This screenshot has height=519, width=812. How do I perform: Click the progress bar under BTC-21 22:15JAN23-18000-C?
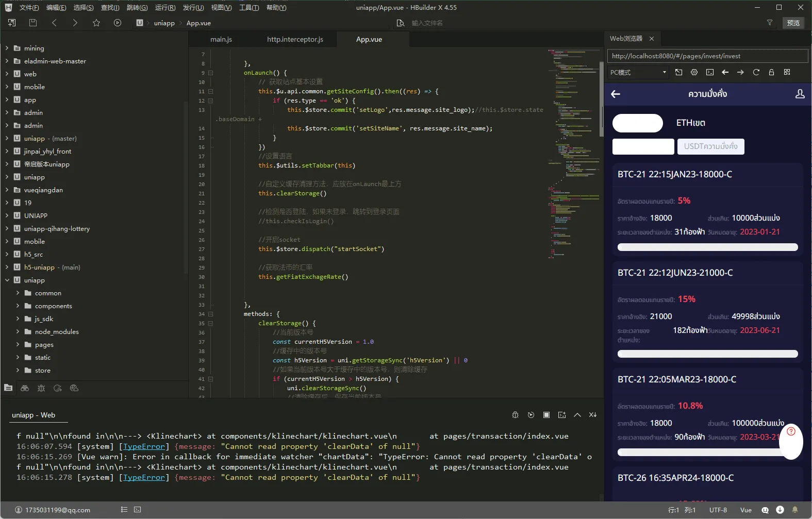[707, 247]
